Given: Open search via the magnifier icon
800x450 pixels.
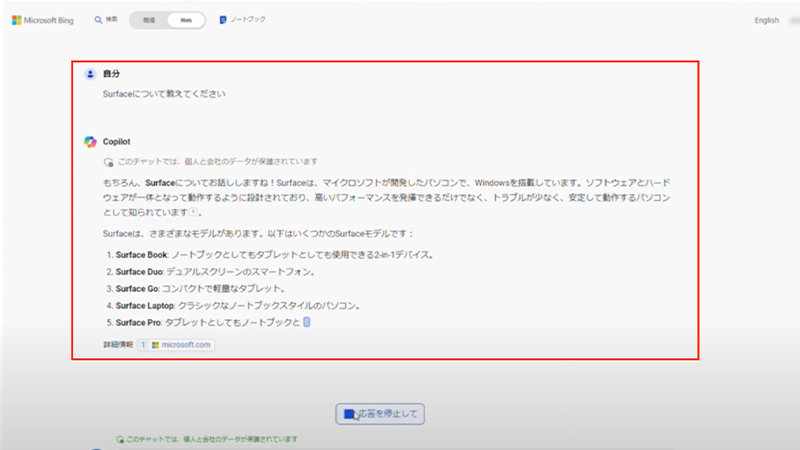Looking at the screenshot, I should click(98, 20).
